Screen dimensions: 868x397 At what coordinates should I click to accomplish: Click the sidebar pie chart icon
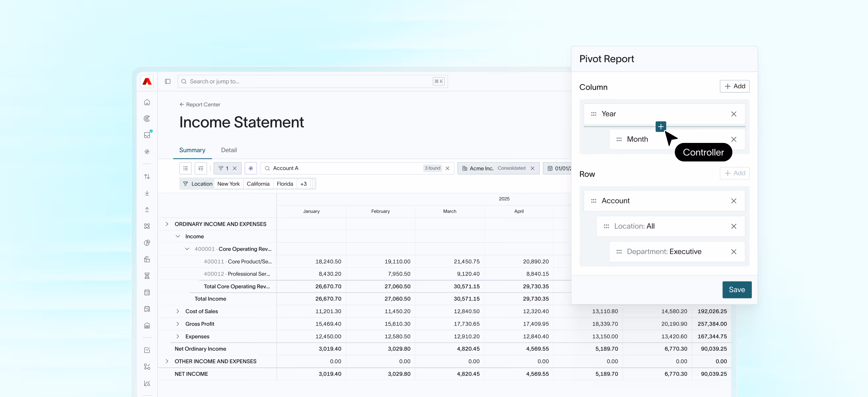pos(147,243)
